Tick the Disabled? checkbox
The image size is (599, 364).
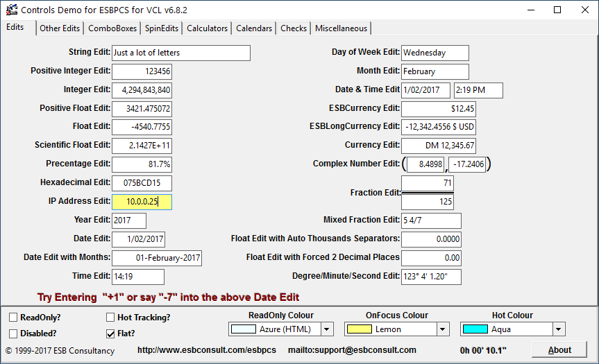14,333
